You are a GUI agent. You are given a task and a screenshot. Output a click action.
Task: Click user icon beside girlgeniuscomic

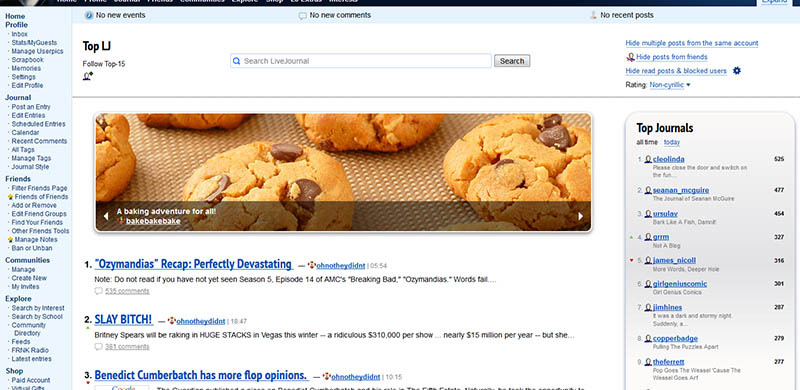(648, 284)
